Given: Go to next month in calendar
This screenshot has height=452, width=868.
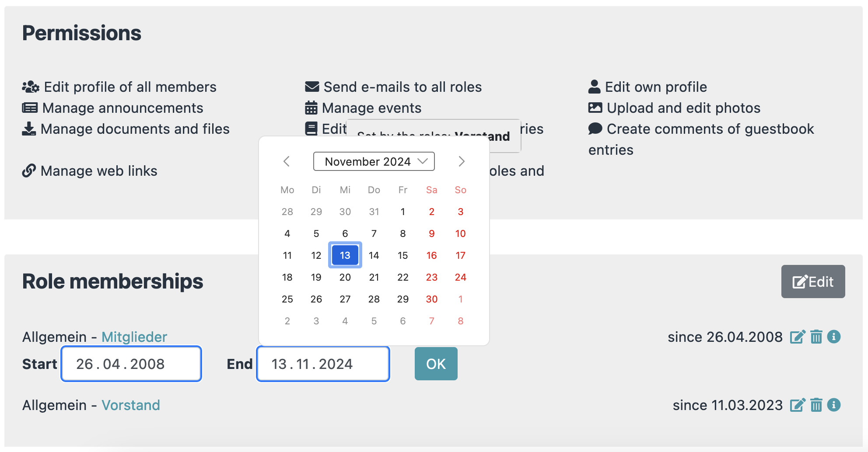Looking at the screenshot, I should pyautogui.click(x=461, y=161).
